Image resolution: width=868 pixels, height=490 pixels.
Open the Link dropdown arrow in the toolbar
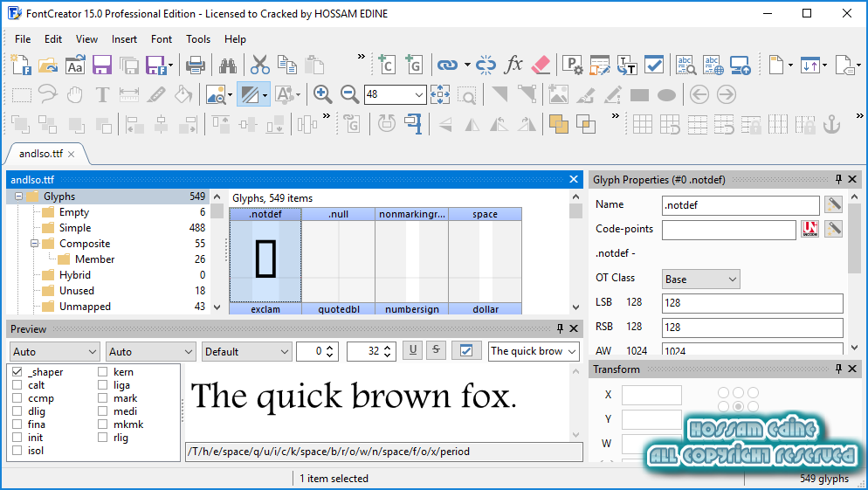[467, 65]
